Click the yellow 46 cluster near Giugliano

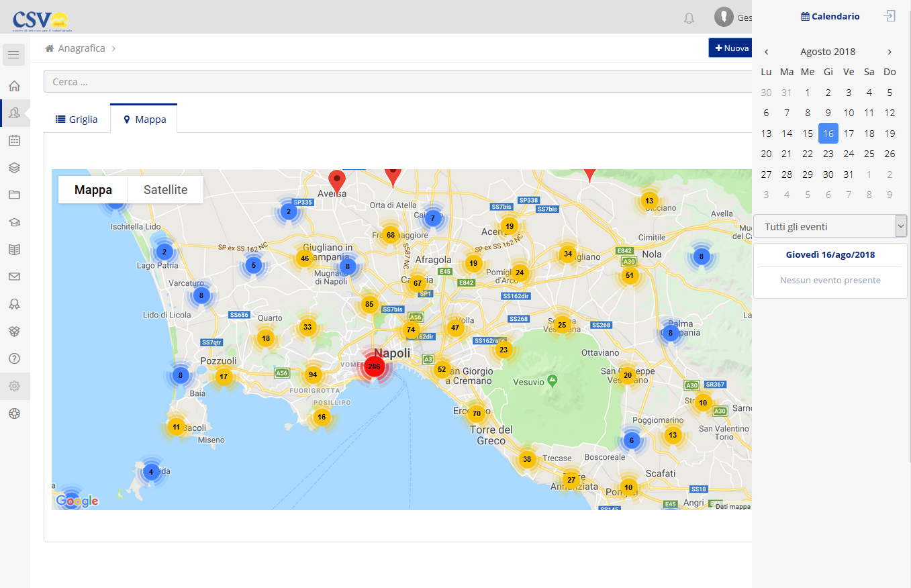(305, 258)
